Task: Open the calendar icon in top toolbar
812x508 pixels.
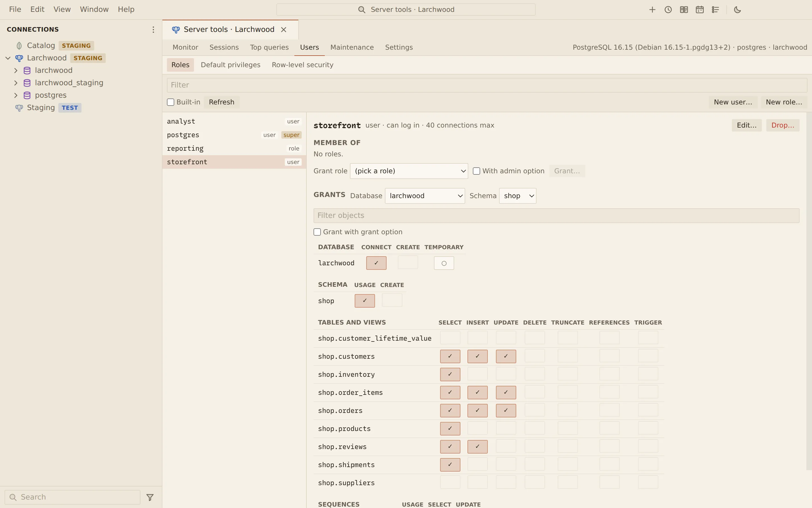Action: point(699,10)
